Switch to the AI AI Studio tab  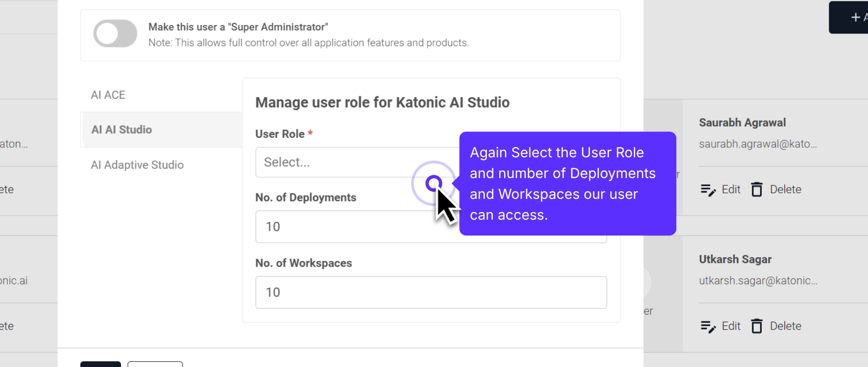click(122, 130)
